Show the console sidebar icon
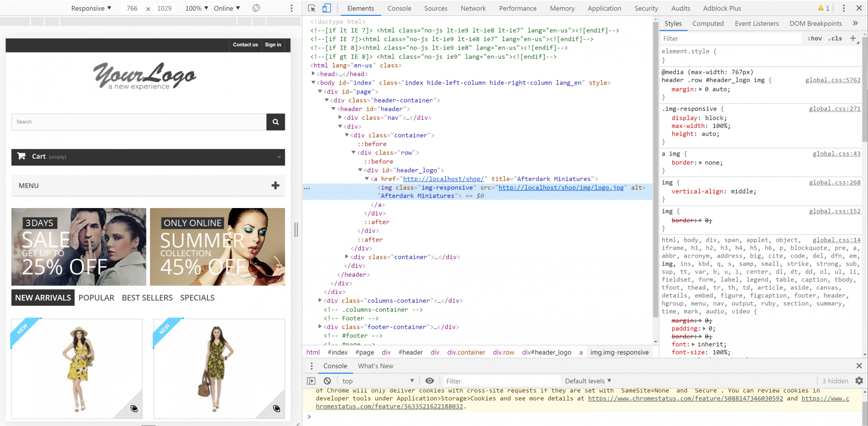The image size is (868, 426). point(311,381)
